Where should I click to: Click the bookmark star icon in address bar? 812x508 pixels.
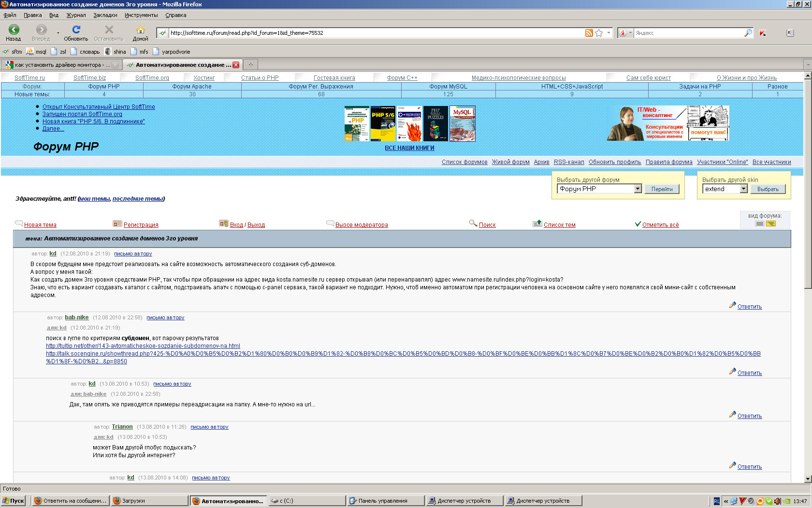click(x=599, y=33)
